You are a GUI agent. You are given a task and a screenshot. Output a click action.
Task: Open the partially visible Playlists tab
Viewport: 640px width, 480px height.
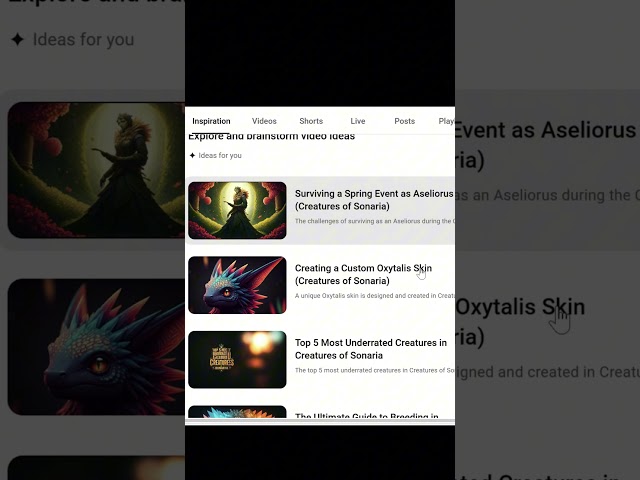(447, 121)
